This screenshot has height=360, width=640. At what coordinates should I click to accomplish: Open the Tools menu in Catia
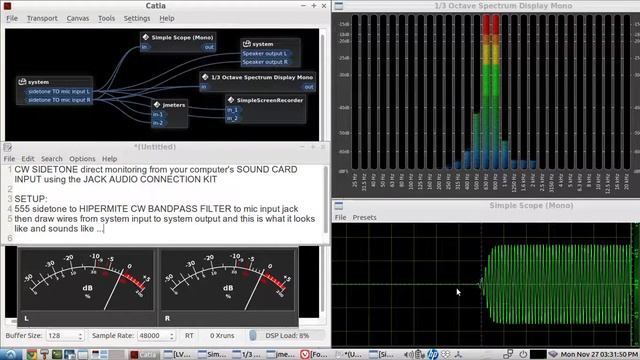point(106,18)
